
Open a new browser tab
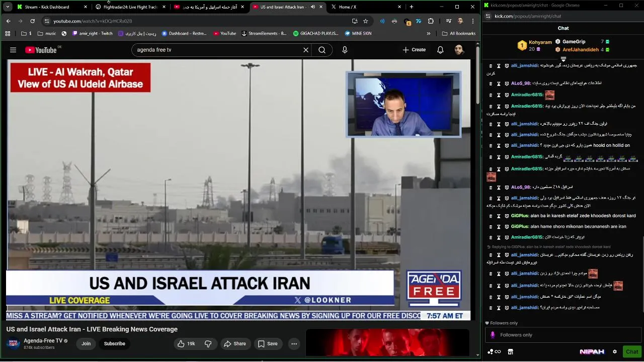pos(411,7)
